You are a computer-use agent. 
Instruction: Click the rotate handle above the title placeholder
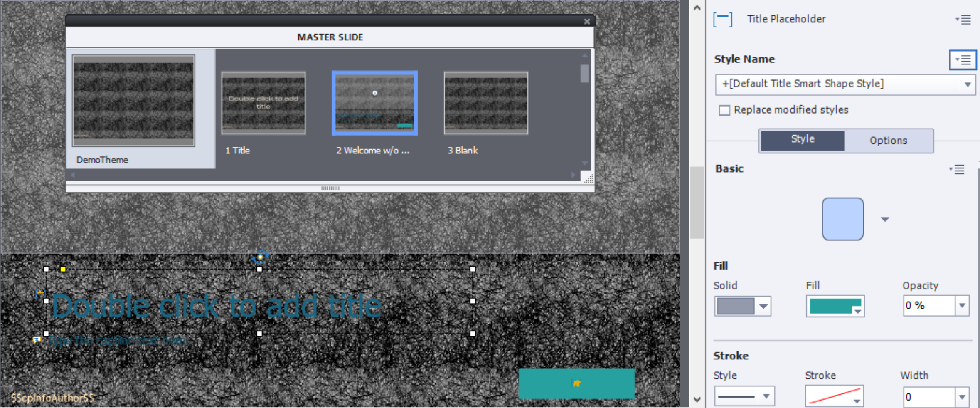(x=260, y=257)
